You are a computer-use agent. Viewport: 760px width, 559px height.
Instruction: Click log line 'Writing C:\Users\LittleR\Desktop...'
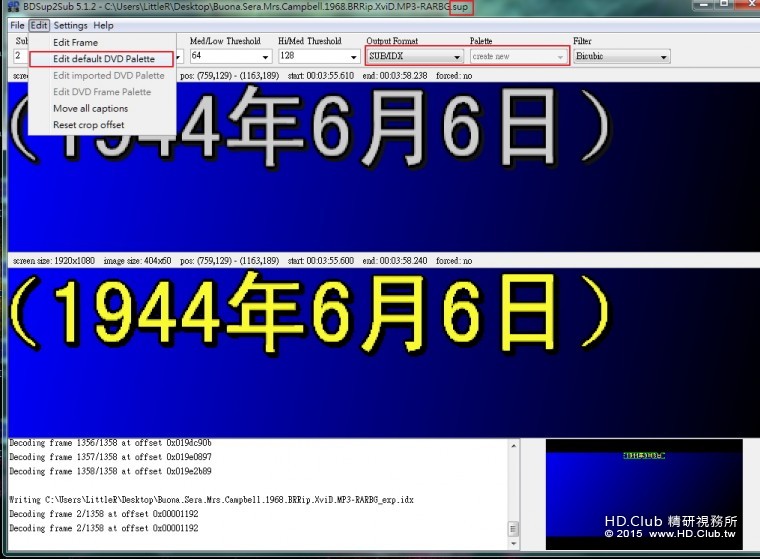211,499
